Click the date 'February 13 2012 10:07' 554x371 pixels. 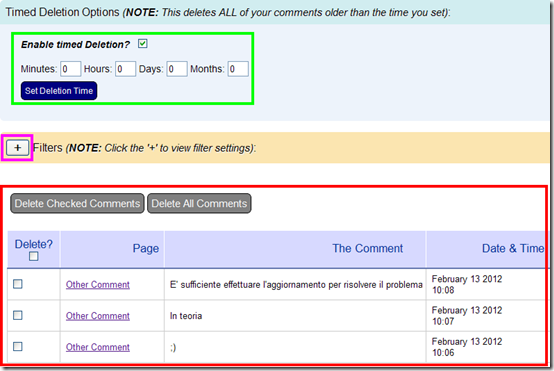467,316
